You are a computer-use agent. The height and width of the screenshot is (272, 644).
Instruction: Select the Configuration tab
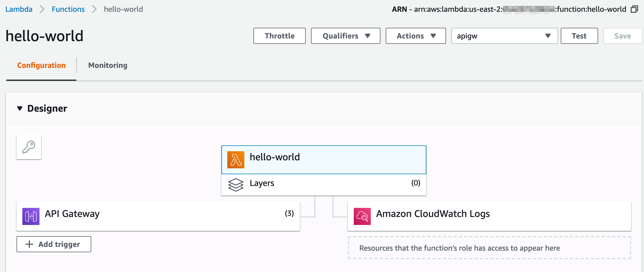click(x=41, y=65)
